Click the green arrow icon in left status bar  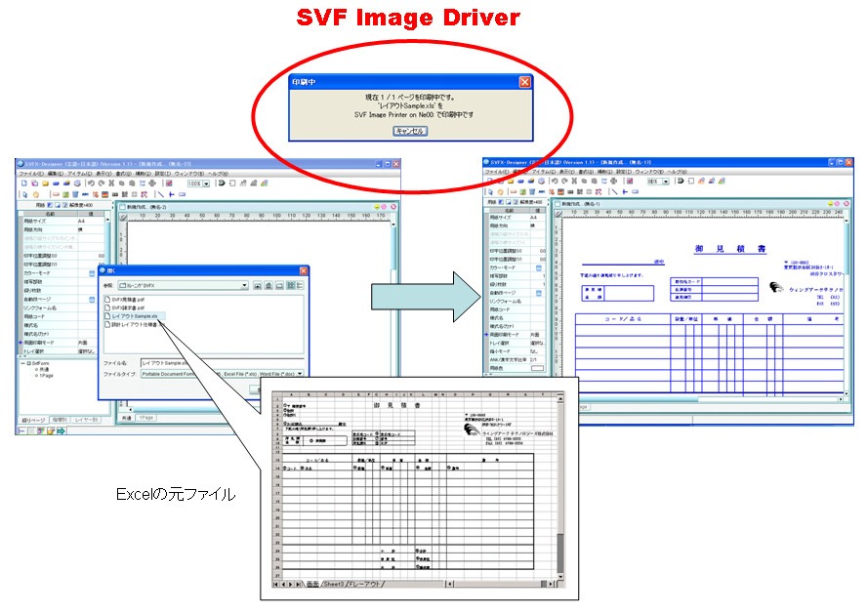point(61,430)
